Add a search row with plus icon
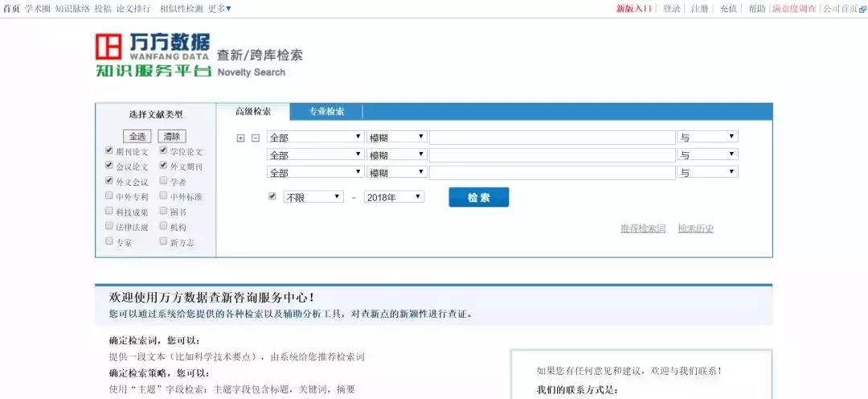 tap(240, 138)
